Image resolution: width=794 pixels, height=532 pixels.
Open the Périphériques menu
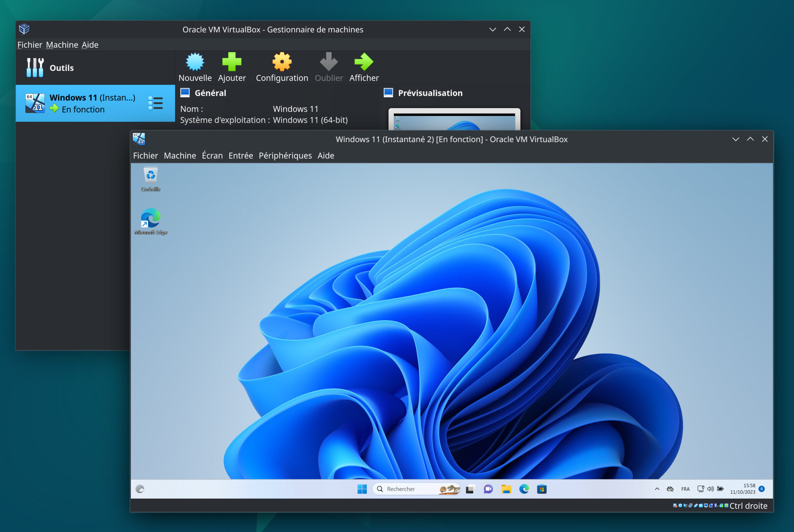pyautogui.click(x=285, y=155)
